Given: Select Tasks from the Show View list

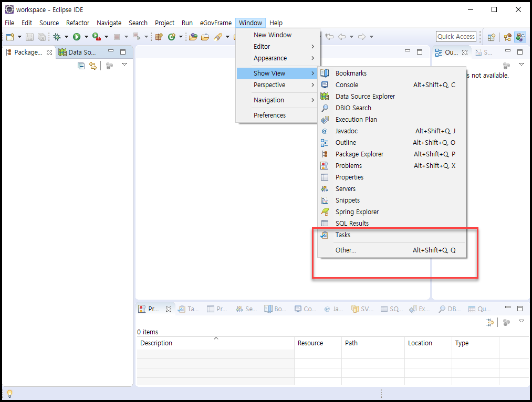Looking at the screenshot, I should pyautogui.click(x=392, y=235).
